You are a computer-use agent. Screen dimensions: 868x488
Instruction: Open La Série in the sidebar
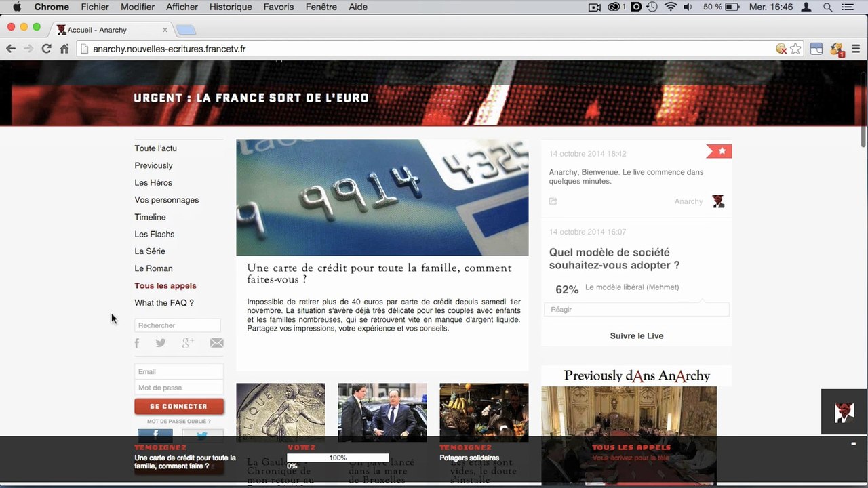tap(150, 251)
